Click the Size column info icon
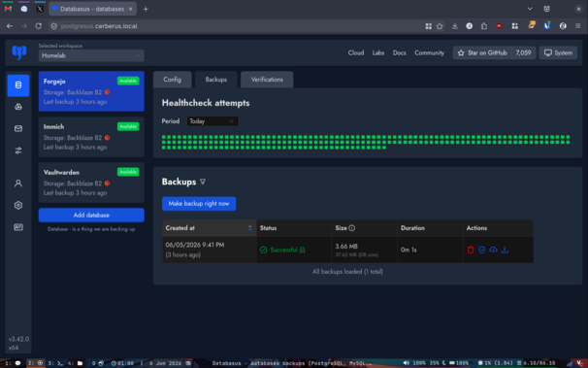This screenshot has height=368, width=588. tap(352, 228)
